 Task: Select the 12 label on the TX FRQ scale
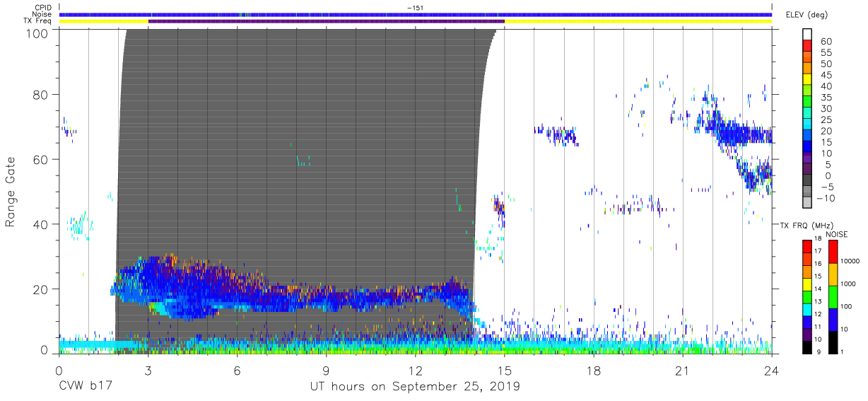tap(818, 314)
